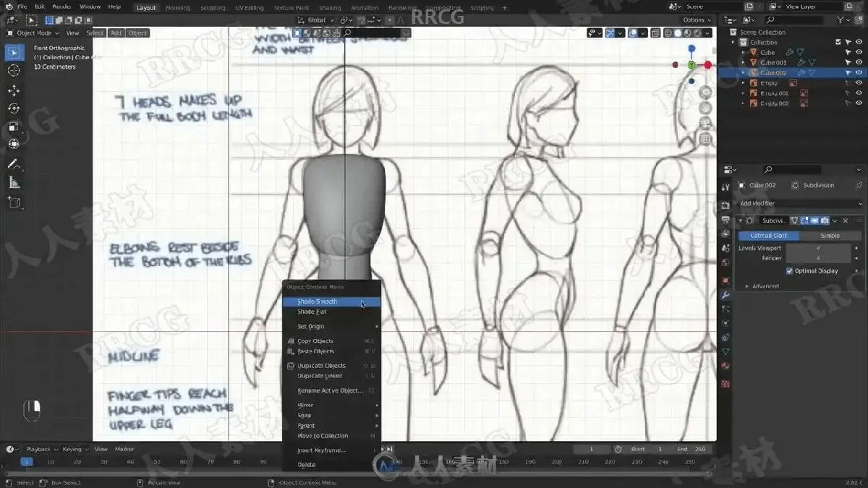Open the Modifier properties wrench tab

[x=726, y=295]
